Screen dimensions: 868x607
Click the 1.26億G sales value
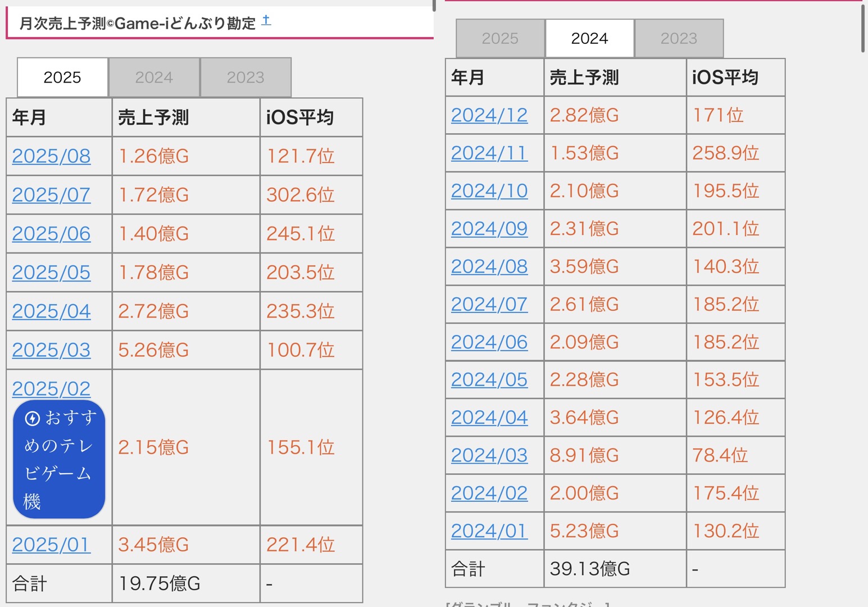[x=153, y=156]
